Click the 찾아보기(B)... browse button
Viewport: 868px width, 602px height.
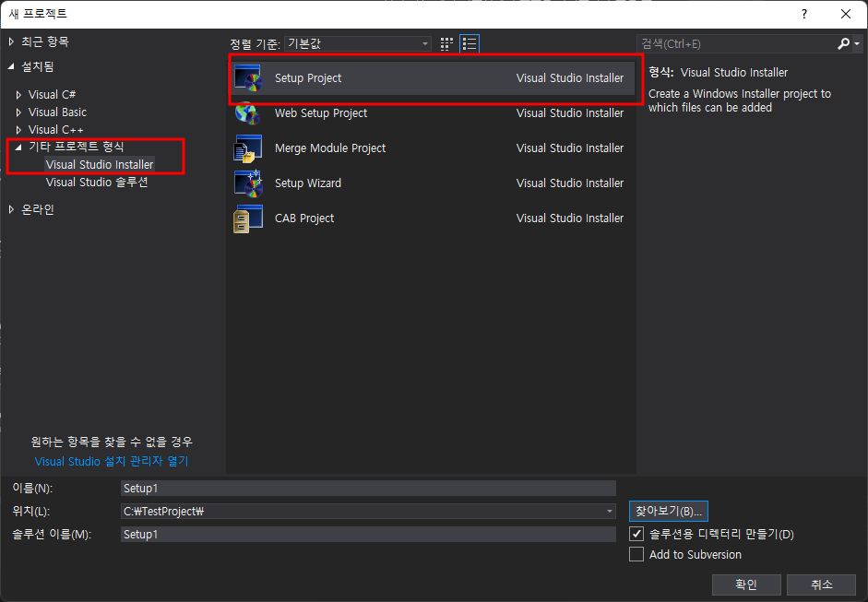click(668, 512)
